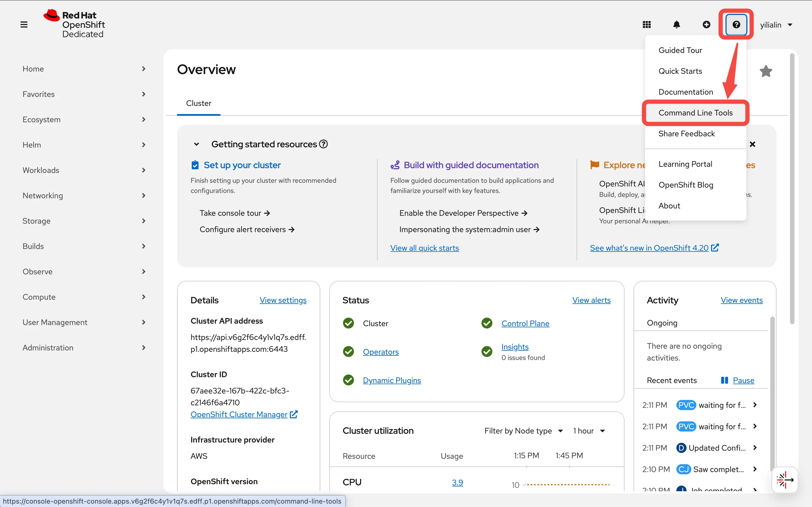Click the Red Hat OpenShift Dedicated logo

[x=74, y=24]
